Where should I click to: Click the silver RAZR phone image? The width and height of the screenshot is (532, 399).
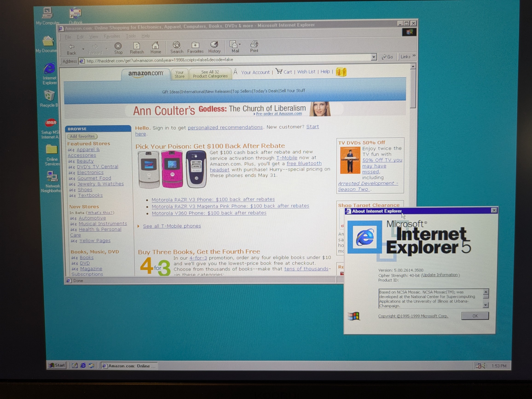tap(149, 170)
